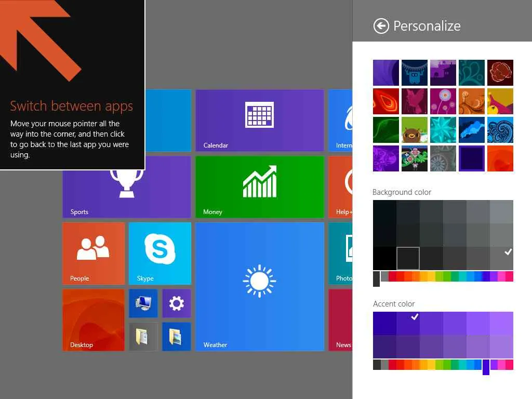Open the folder tile with gray background
The height and width of the screenshot is (399, 532).
(x=143, y=337)
